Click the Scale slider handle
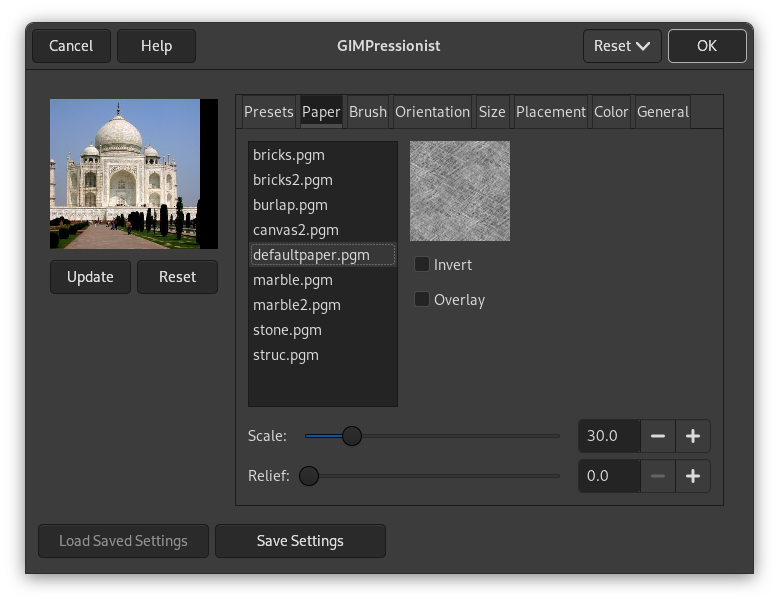This screenshot has width=779, height=602. tap(351, 436)
